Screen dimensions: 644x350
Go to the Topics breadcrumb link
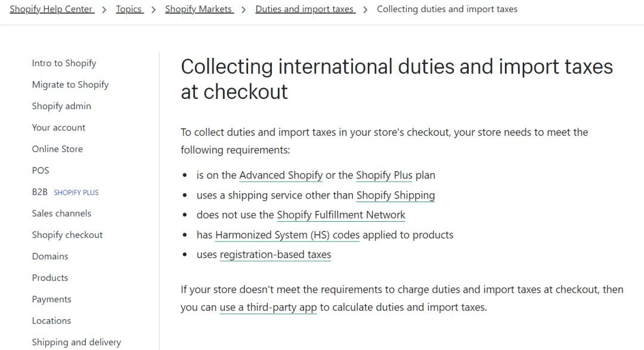(x=129, y=9)
